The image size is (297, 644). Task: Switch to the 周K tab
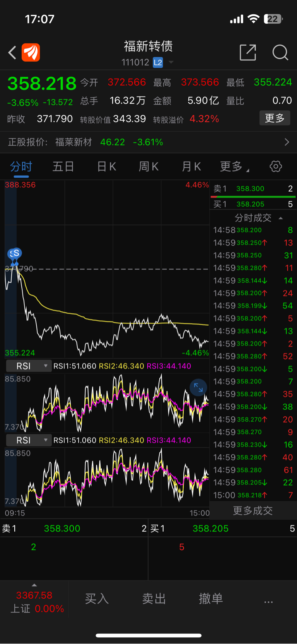point(148,167)
